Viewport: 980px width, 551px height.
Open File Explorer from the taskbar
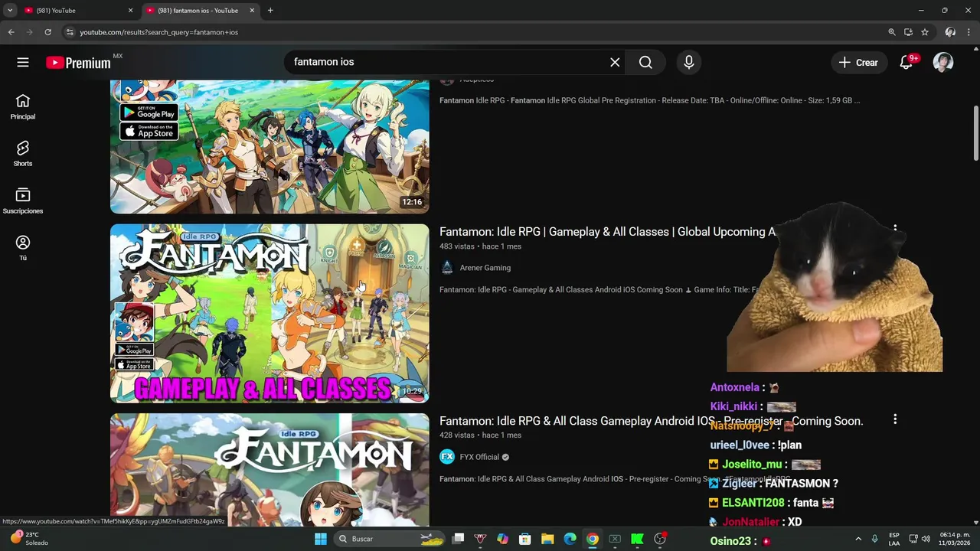point(547,539)
